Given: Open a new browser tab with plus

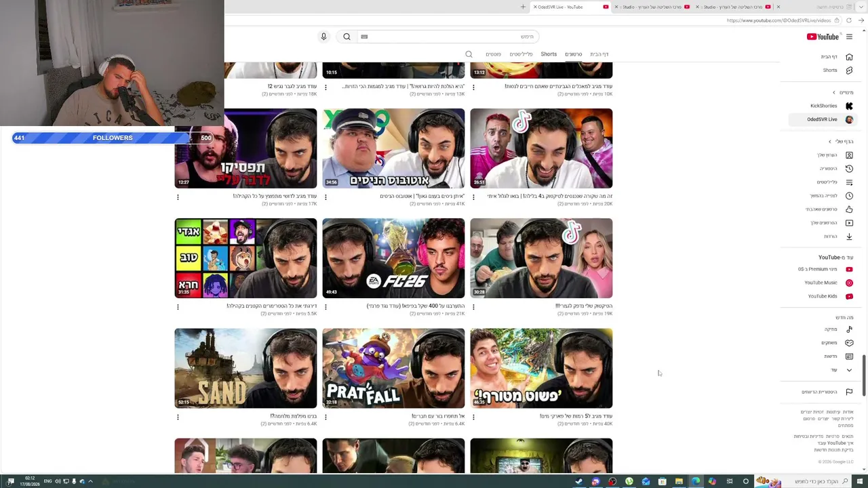Looking at the screenshot, I should coord(523,7).
